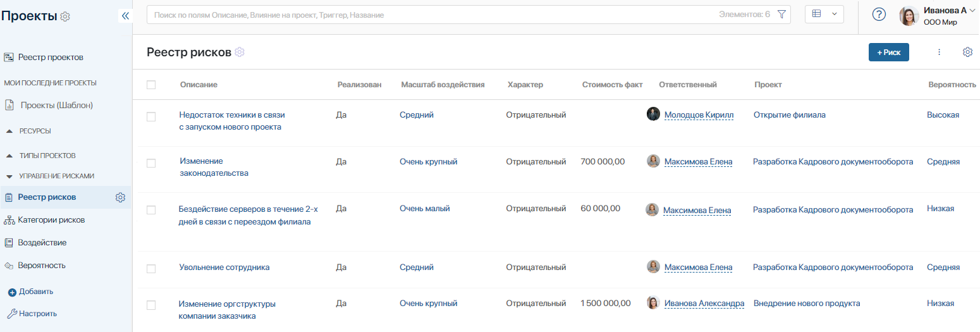Screen dimensions: 980x332
Task: Open the Молодцов Кирилл responsible link
Action: [699, 115]
